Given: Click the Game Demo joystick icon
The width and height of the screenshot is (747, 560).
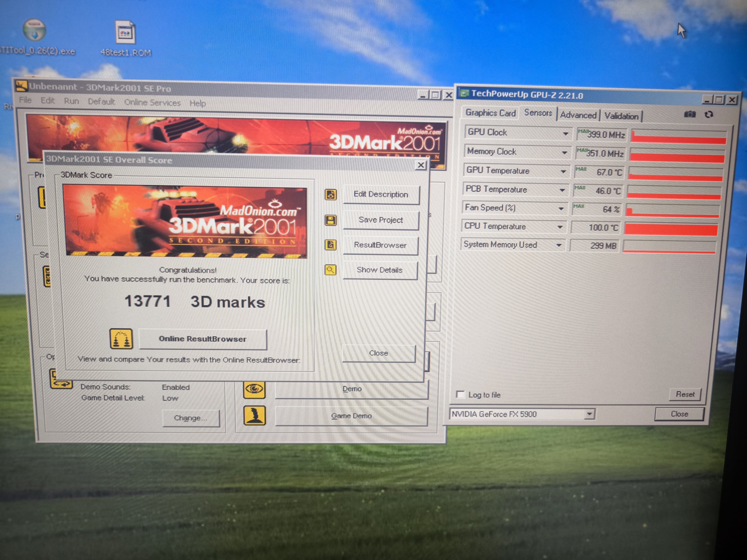Looking at the screenshot, I should coord(254,415).
